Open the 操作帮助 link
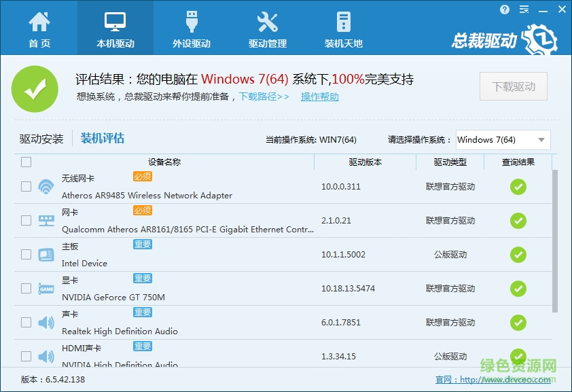Screen dimensions: 572x392 coord(319,96)
